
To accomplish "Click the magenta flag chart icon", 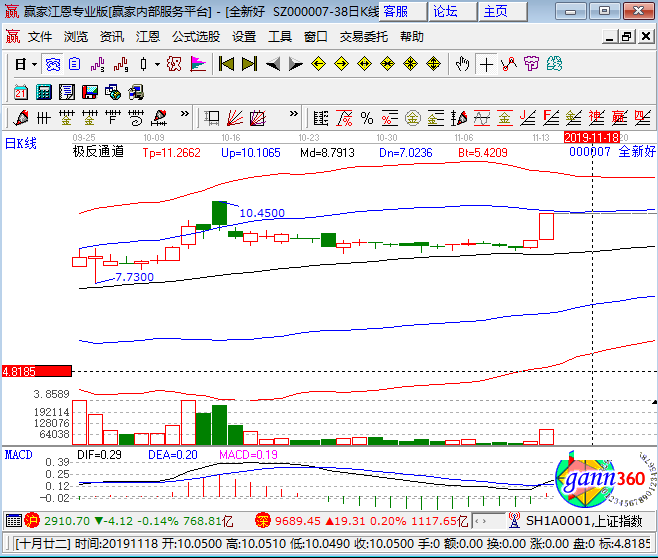I will point(198,65).
